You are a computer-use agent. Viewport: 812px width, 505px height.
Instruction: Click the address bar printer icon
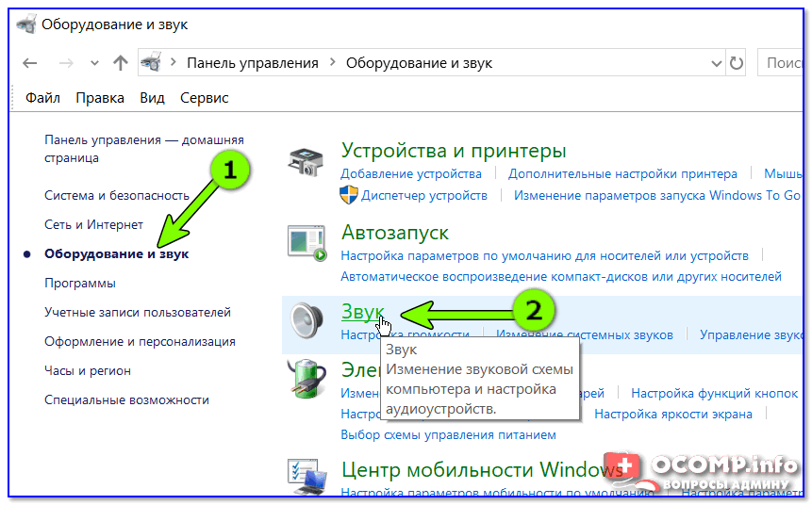pyautogui.click(x=151, y=62)
